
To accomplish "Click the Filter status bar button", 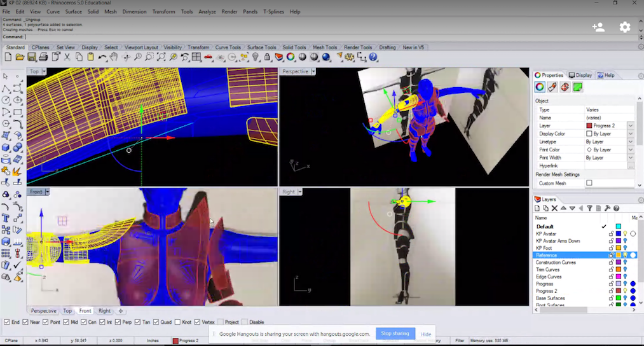I will tap(460, 341).
